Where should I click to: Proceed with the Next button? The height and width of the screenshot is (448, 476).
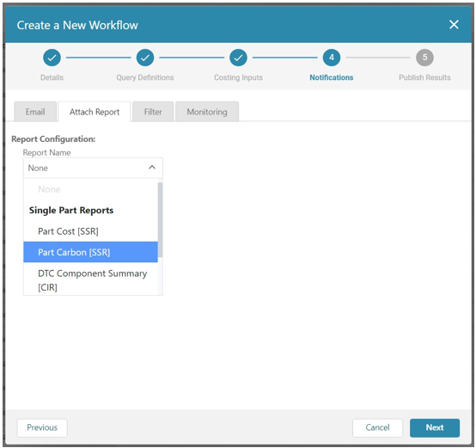[x=435, y=427]
